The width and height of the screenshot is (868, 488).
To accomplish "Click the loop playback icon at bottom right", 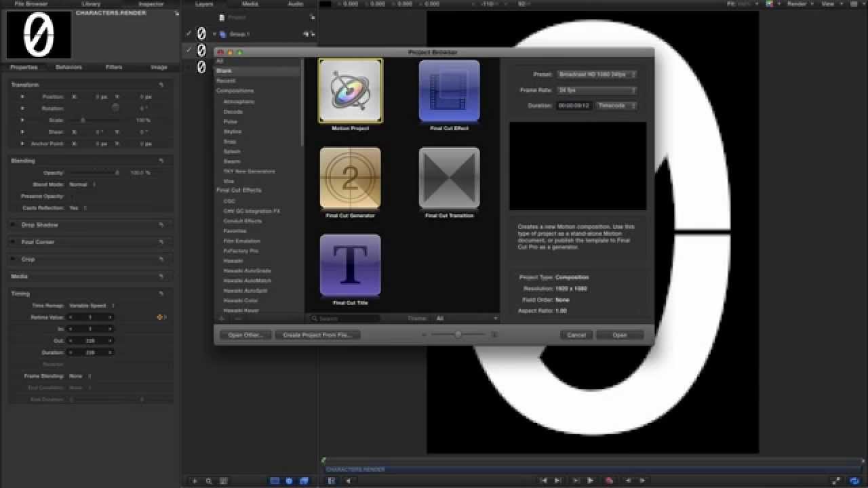I will click(x=855, y=481).
